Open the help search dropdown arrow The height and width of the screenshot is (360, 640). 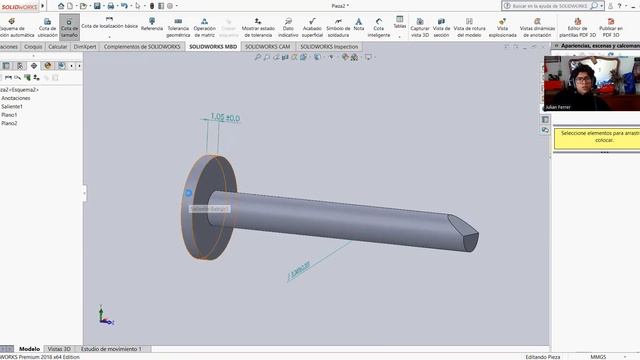pyautogui.click(x=601, y=6)
